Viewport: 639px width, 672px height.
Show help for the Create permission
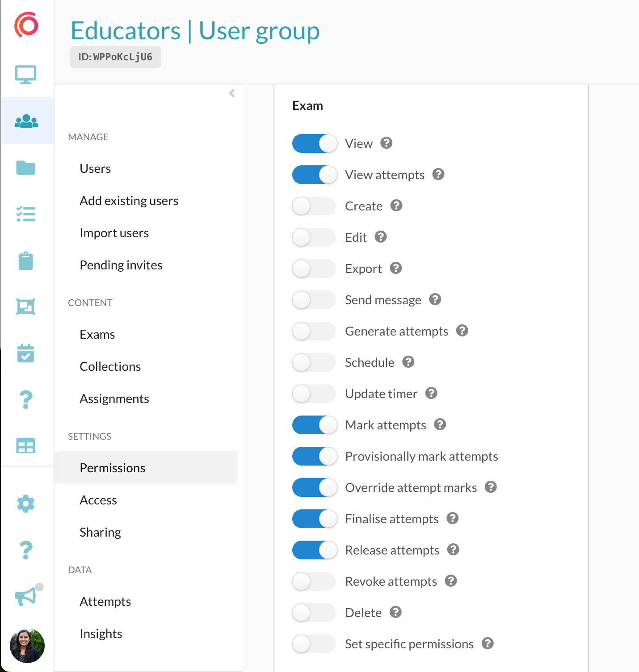396,206
